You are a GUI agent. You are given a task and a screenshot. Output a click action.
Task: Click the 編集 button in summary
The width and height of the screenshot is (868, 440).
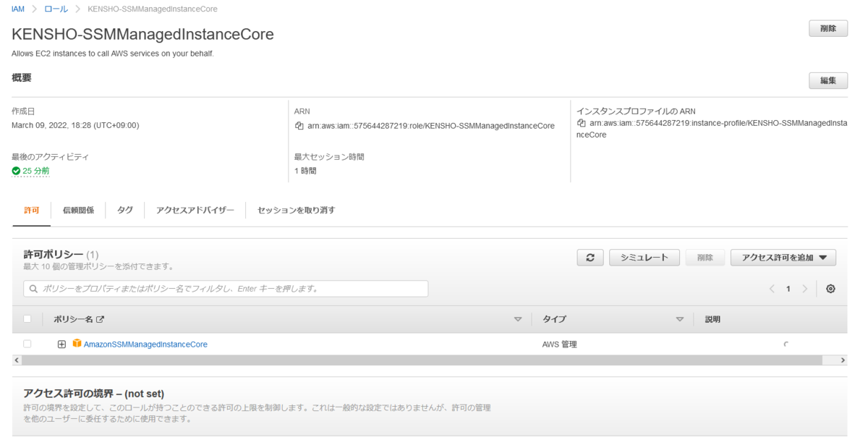point(828,80)
